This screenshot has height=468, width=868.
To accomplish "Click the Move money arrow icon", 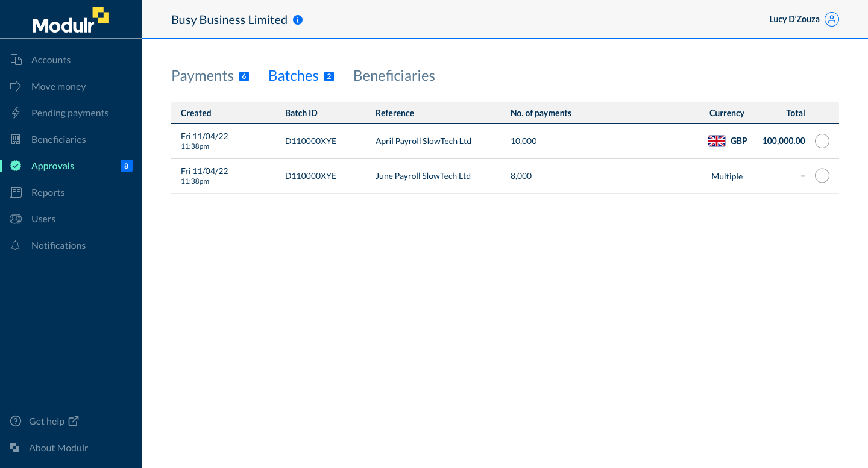I will point(16,86).
